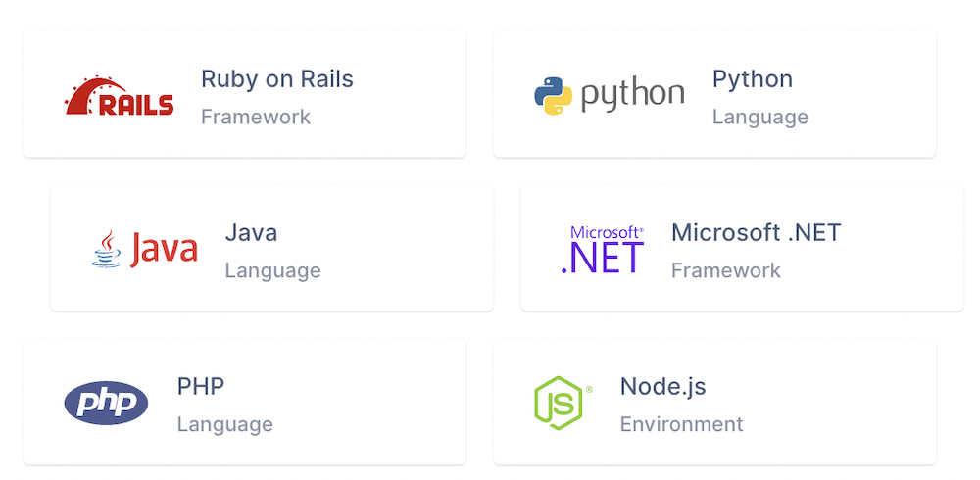Select the Python title text

[x=752, y=79]
